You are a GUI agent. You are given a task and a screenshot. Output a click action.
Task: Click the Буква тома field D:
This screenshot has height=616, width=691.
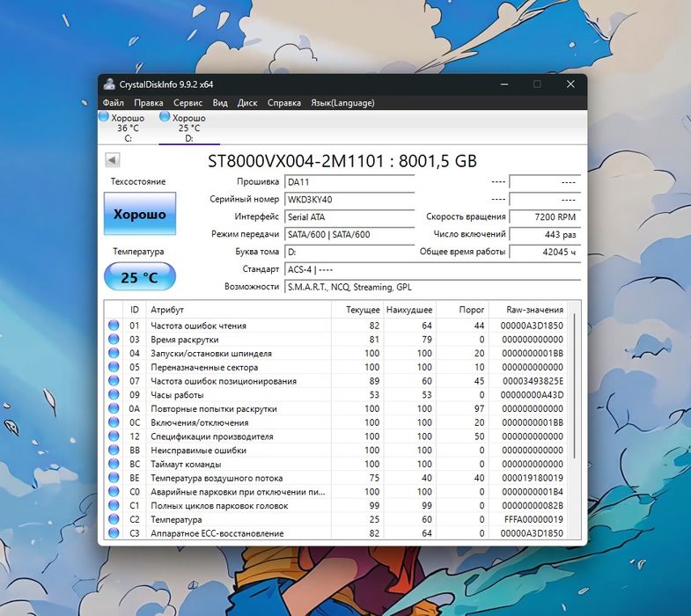point(349,252)
